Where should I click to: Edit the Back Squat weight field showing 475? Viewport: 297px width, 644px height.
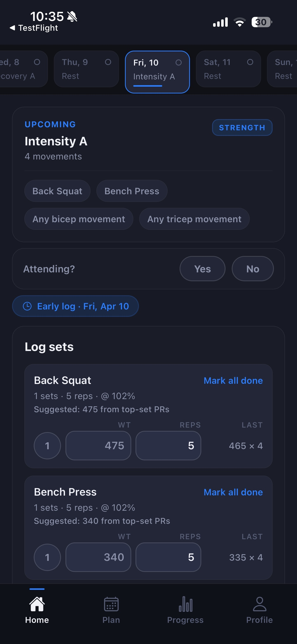(x=98, y=446)
